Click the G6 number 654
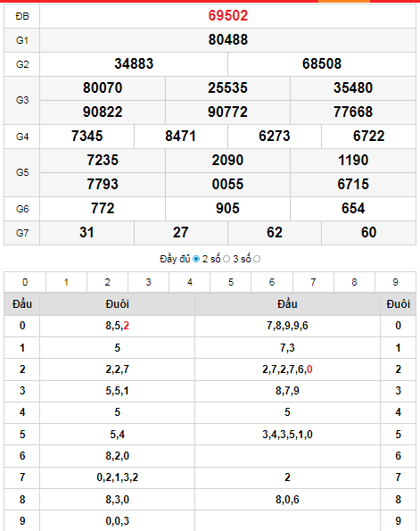420x531 pixels. 353,208
